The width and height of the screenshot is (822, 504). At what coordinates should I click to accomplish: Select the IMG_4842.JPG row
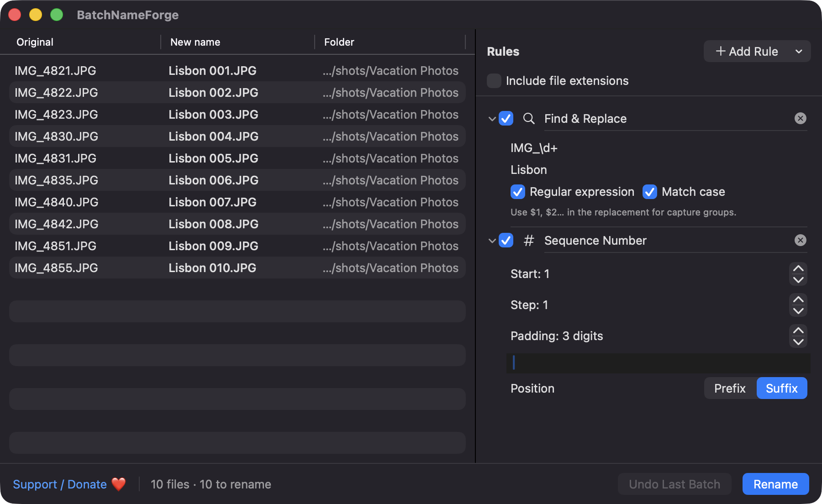point(237,224)
